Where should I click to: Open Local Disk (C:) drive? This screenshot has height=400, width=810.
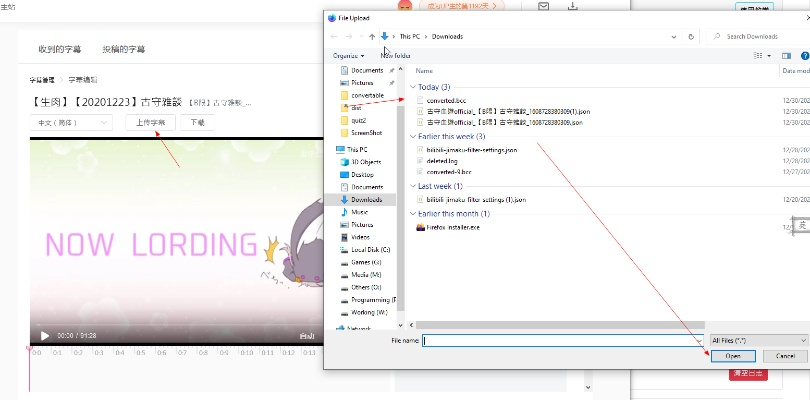[372, 249]
